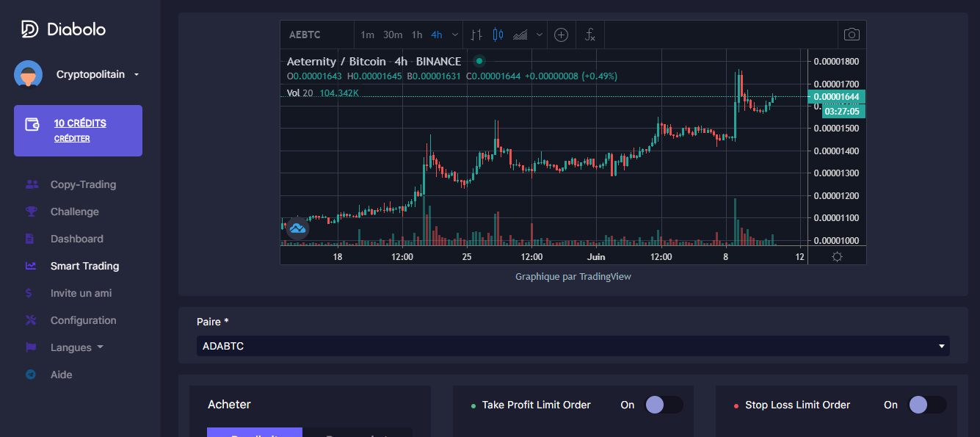Click the Cryptopolitain username text
This screenshot has height=437, width=980.
[x=90, y=74]
